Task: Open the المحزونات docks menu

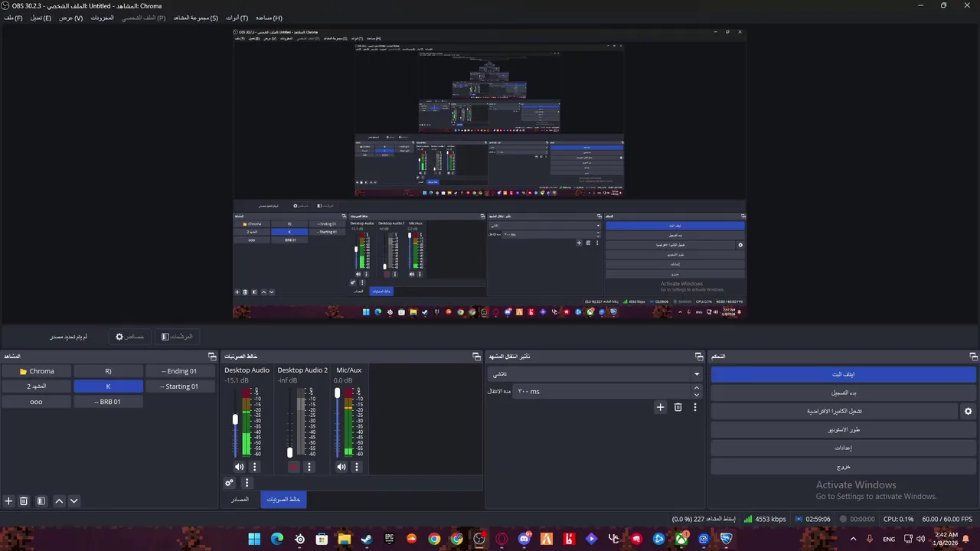Action: click(102, 18)
